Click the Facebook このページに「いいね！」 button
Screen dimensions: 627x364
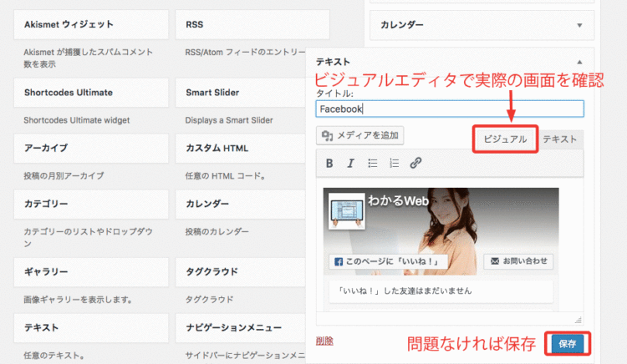click(388, 261)
